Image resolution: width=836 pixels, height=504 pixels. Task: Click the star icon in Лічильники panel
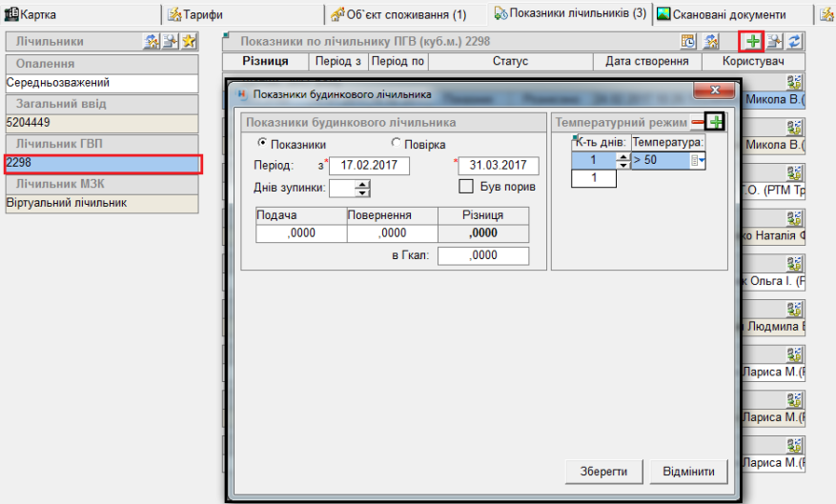coord(189,42)
